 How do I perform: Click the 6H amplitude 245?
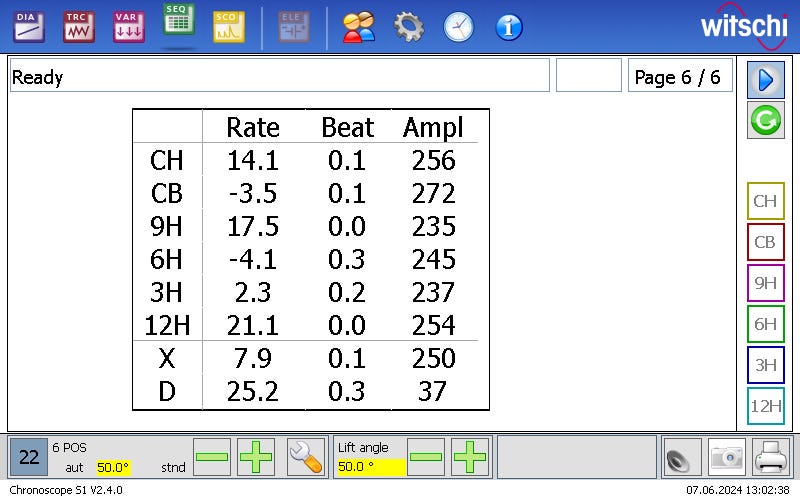click(x=433, y=259)
